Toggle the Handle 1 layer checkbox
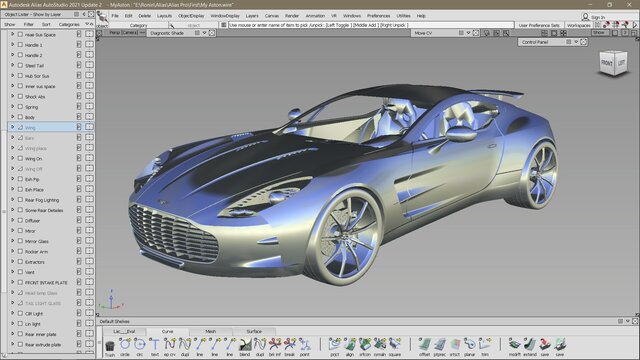Image resolution: width=640 pixels, height=360 pixels. tap(20, 44)
